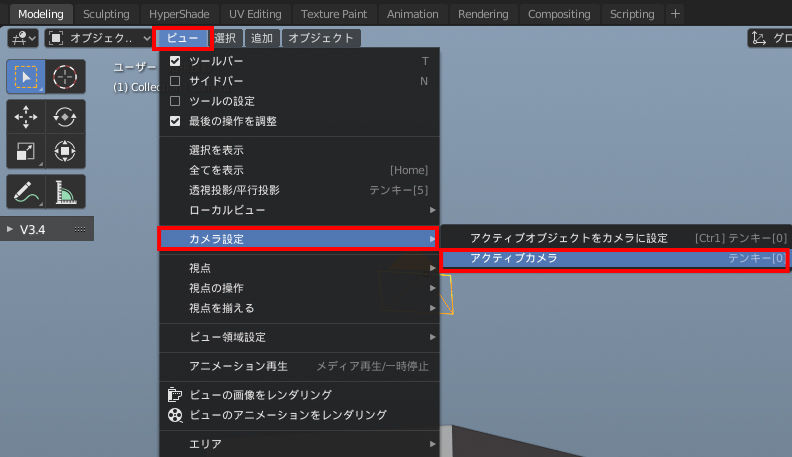792x457 pixels.
Task: Switch to the Compositing workspace tab
Action: pos(559,14)
